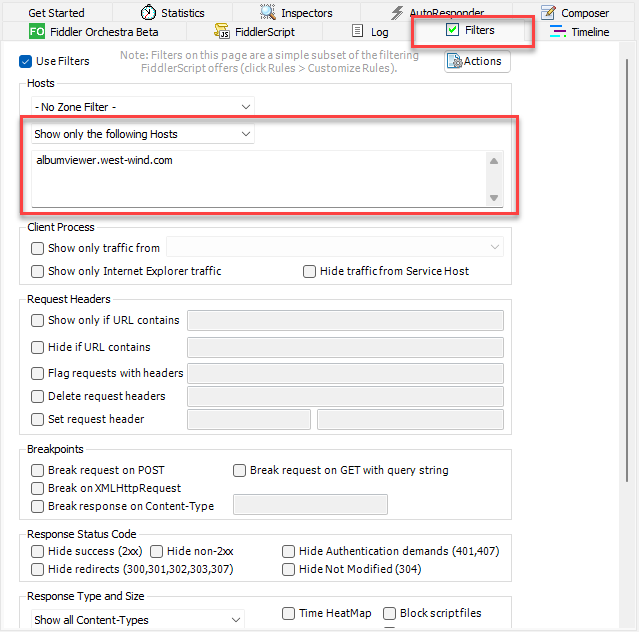This screenshot has width=639, height=632.
Task: Click the Filters page vertical scrollbar
Action: pos(627,271)
